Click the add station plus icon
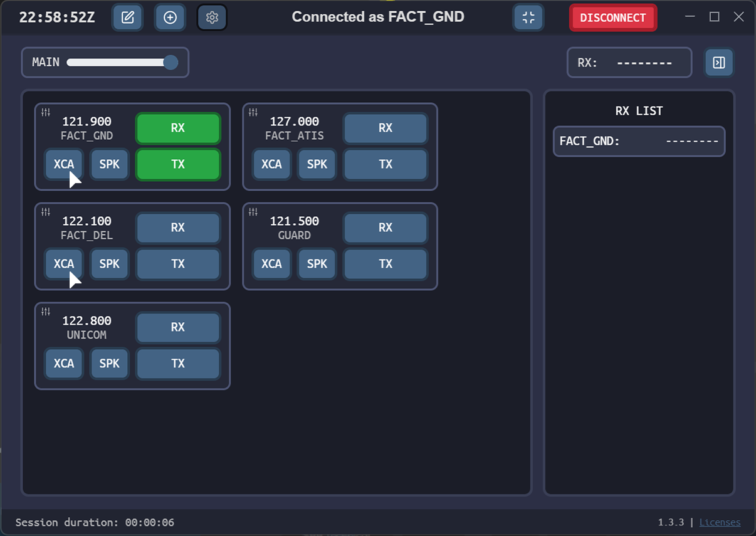Screen dimensions: 756x536 point(170,18)
